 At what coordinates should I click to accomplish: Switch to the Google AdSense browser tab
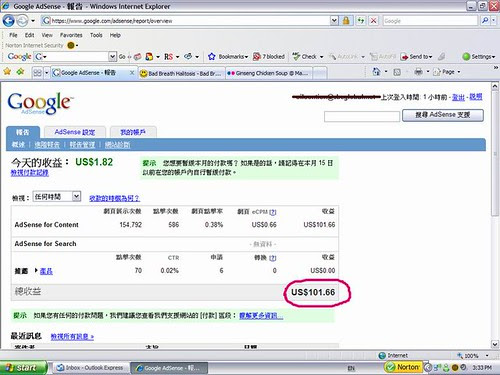point(89,72)
